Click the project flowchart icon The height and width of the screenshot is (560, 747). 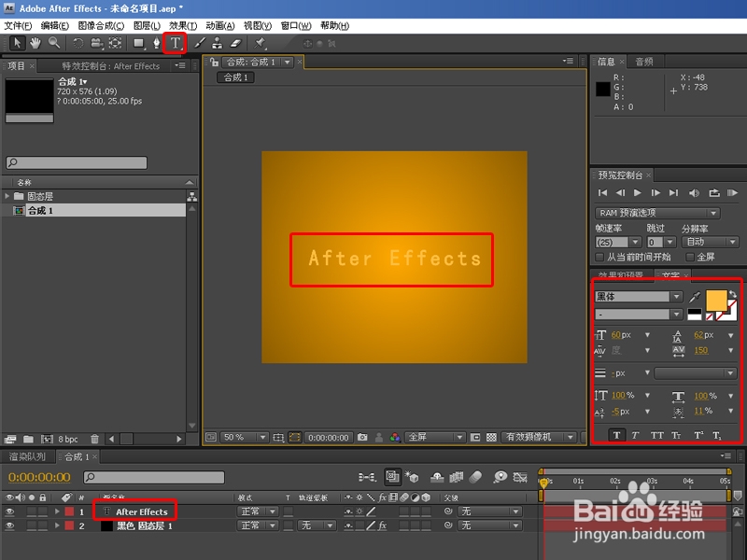(192, 197)
